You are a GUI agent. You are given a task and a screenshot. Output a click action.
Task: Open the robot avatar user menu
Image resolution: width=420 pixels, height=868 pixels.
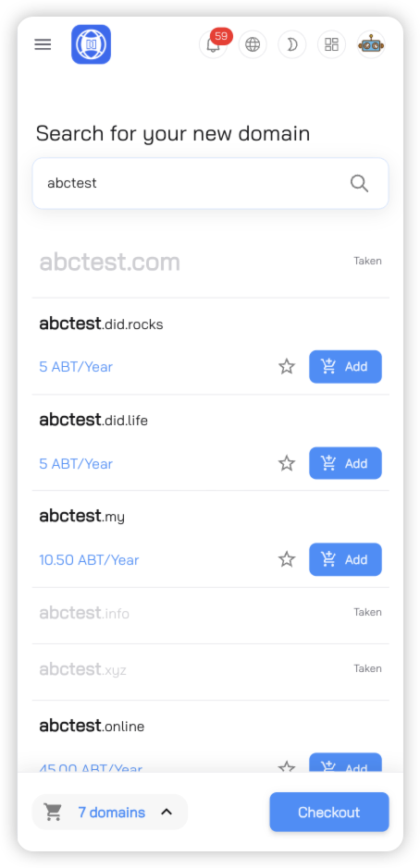click(x=371, y=44)
